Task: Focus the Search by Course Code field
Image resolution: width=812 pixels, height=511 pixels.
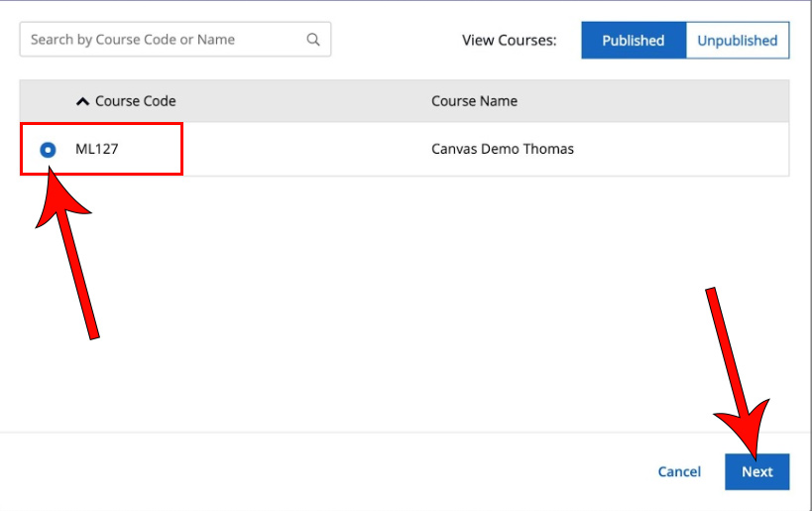Action: [164, 40]
